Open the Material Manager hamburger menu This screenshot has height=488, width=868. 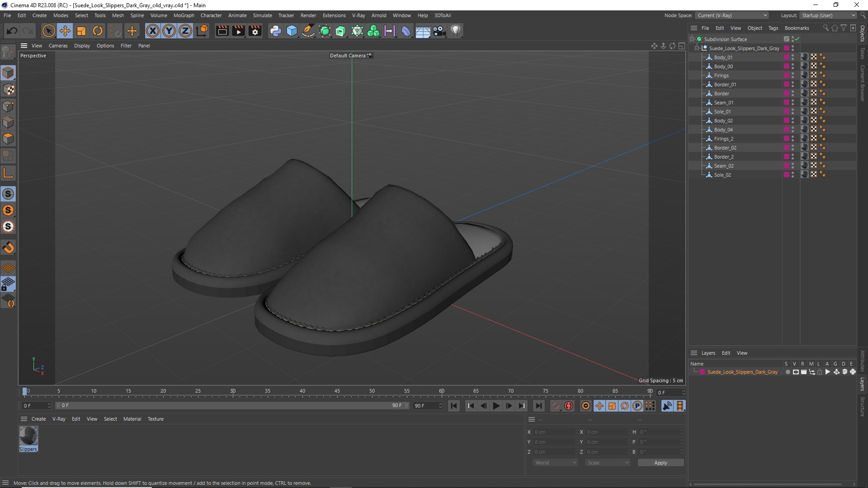coord(24,419)
